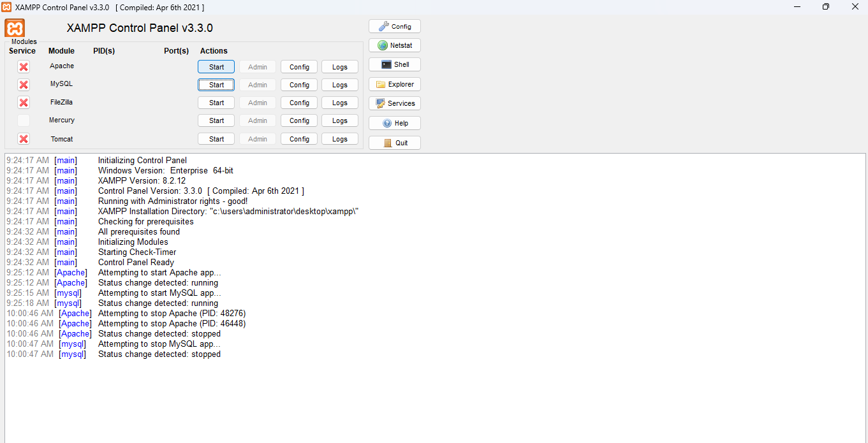The width and height of the screenshot is (868, 443).
Task: Open FileZilla Logs menu
Action: (340, 103)
